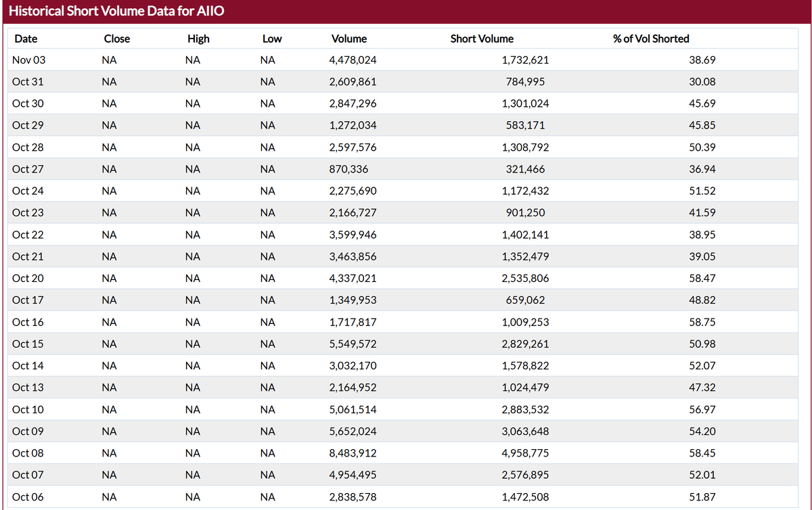
Task: Click the Low column header
Action: tap(272, 39)
